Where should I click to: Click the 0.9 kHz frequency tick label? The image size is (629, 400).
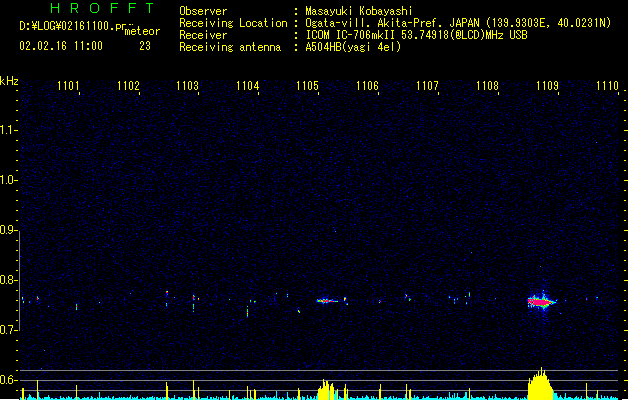point(8,230)
